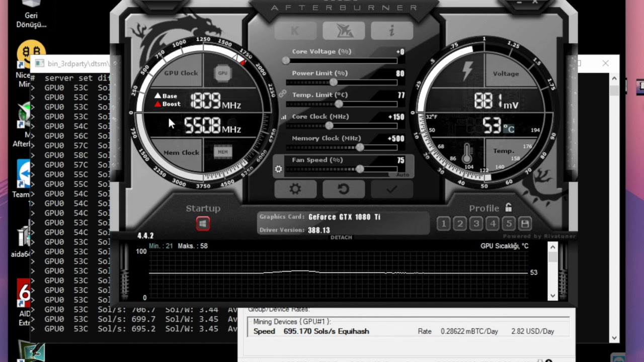Click the core clock curve bars icon
This screenshot has height=362, width=644.
point(283,117)
